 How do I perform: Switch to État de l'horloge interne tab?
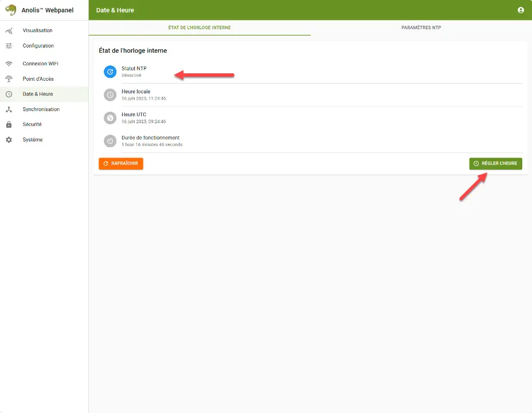[x=199, y=28]
